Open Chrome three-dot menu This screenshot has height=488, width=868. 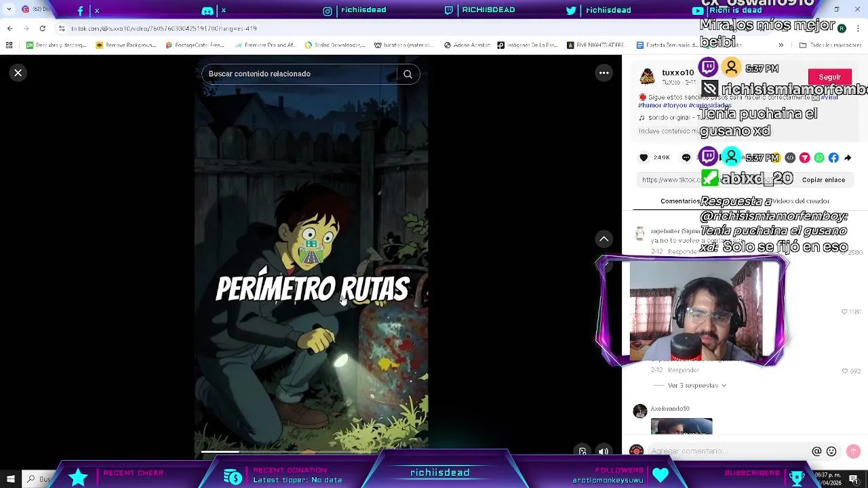pyautogui.click(x=859, y=28)
